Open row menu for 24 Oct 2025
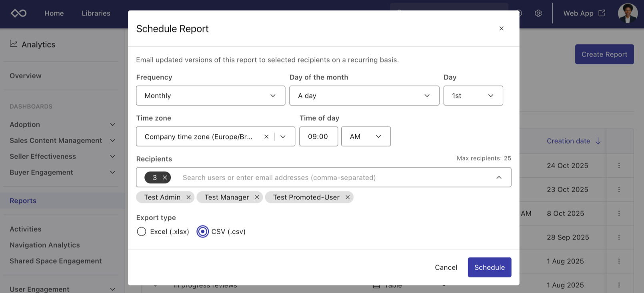This screenshot has height=293, width=644. pyautogui.click(x=619, y=165)
